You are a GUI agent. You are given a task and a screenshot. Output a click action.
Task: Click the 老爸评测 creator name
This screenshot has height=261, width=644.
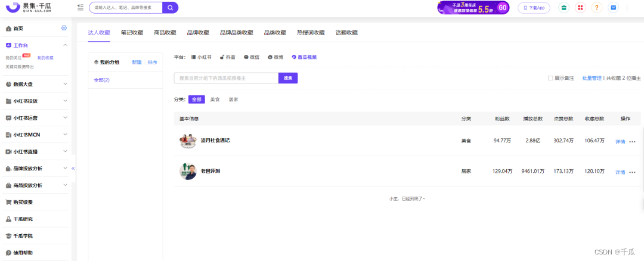pos(210,170)
